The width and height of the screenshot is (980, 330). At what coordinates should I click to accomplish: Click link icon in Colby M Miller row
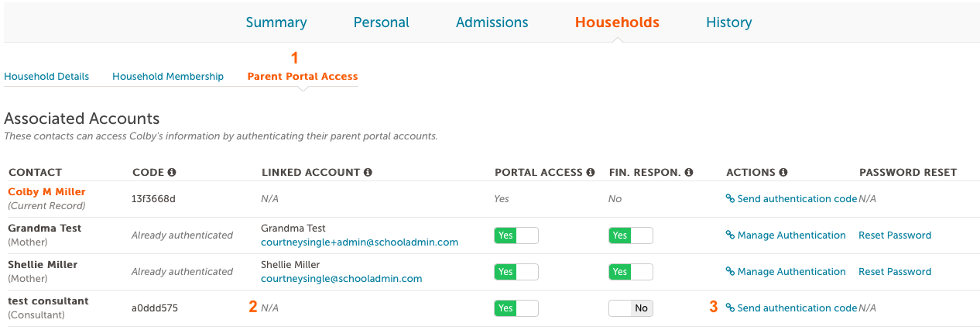coord(730,199)
